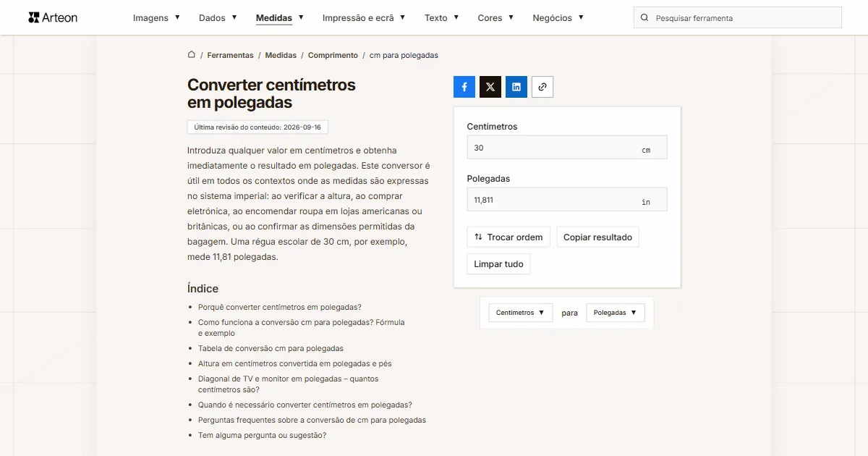Open the Centímetros source unit dropdown

(521, 313)
